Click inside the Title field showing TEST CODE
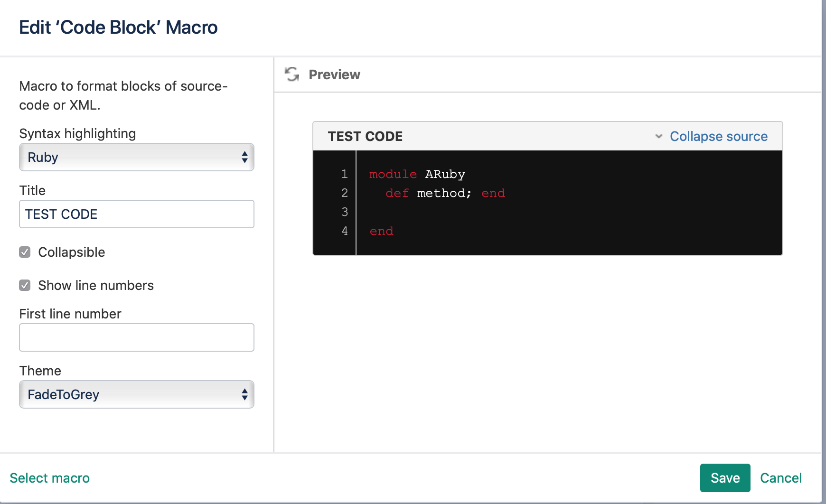 136,214
